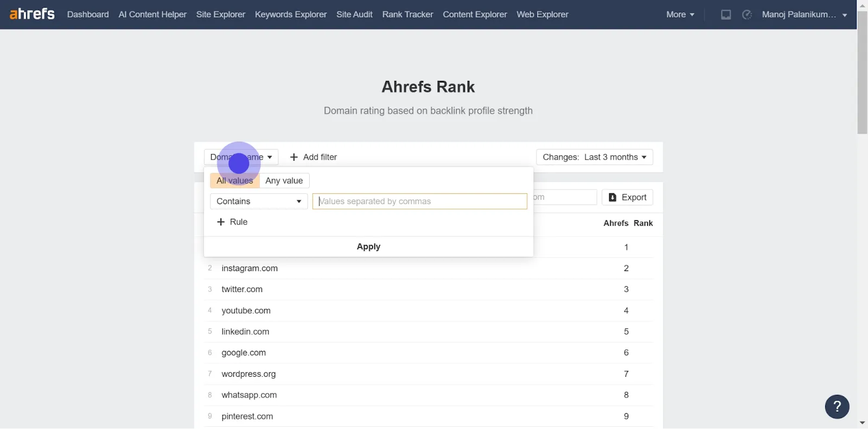
Task: Click whatsapp.com row
Action: pos(429,395)
